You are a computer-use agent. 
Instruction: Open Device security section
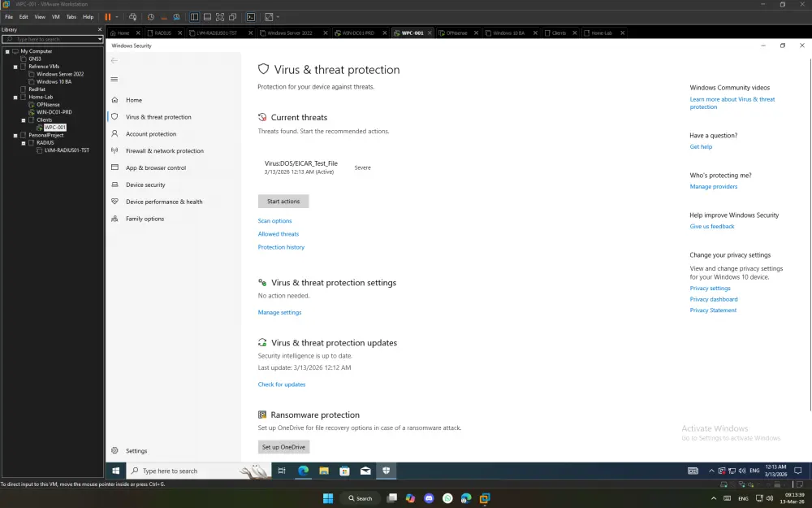point(145,185)
